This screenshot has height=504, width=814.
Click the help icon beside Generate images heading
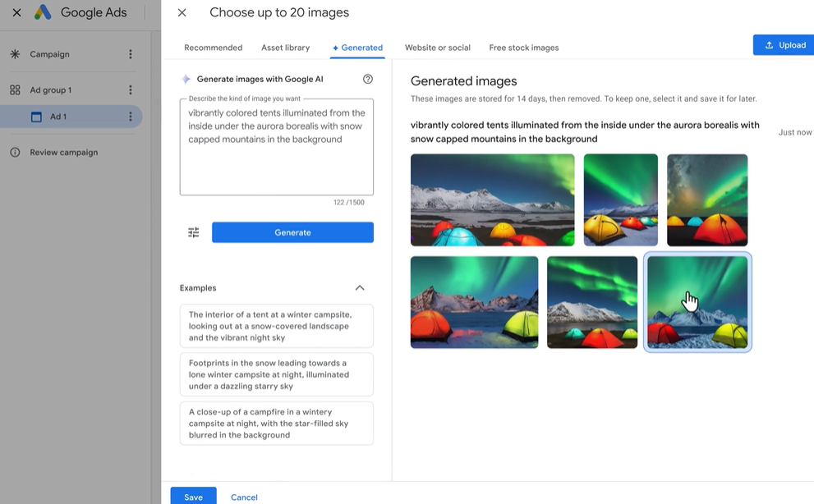click(x=368, y=79)
